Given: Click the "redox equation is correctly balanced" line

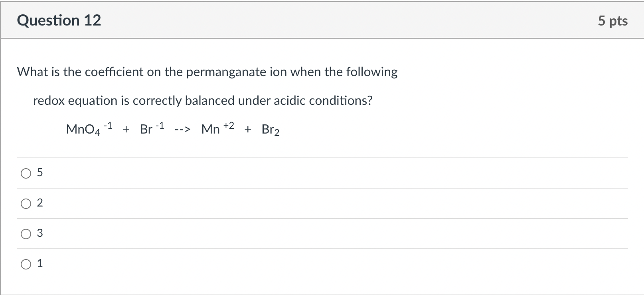Looking at the screenshot, I should point(202,101).
